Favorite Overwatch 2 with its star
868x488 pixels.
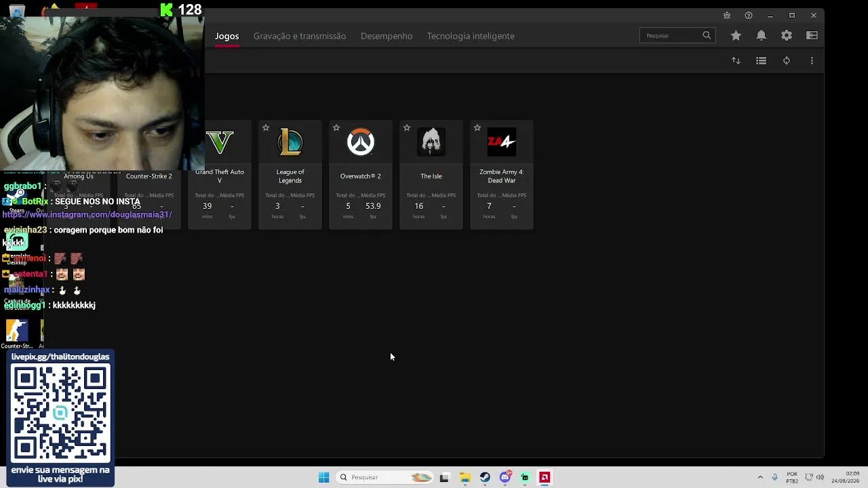(x=336, y=127)
